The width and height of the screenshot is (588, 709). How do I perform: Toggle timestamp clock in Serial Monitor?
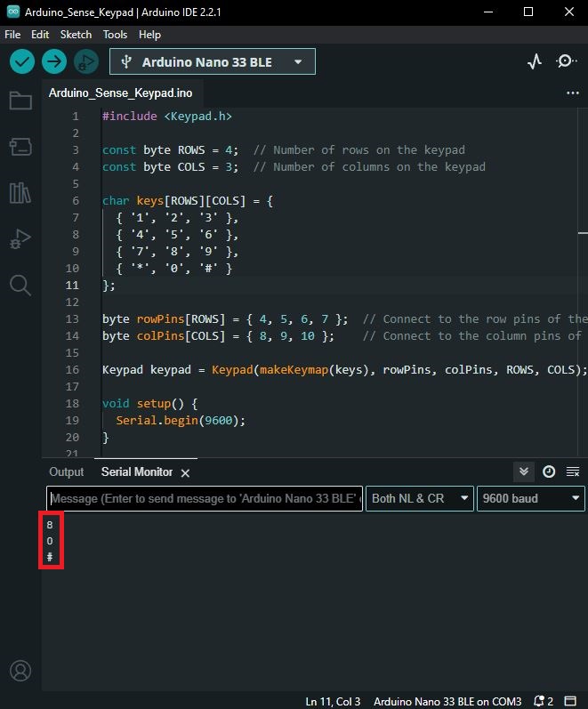pos(549,471)
